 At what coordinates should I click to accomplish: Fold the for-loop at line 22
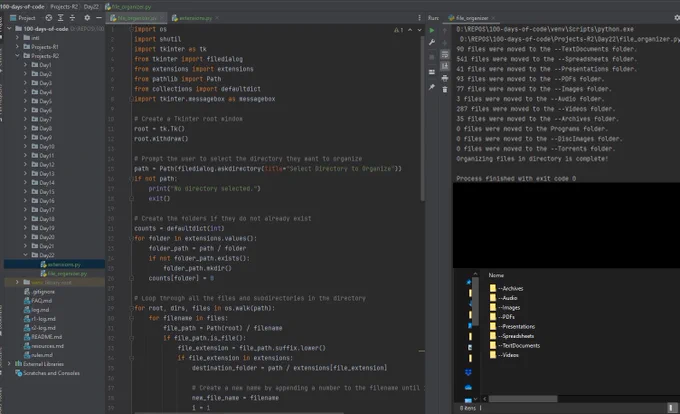coord(131,238)
